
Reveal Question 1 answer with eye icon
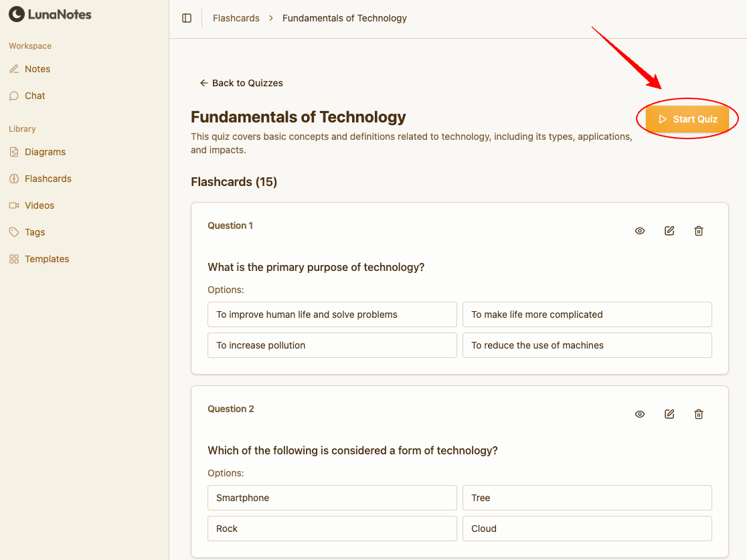(x=640, y=231)
